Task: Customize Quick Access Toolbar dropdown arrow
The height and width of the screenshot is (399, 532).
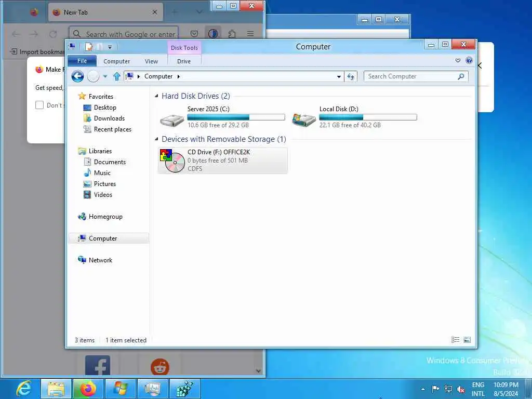Action: pyautogui.click(x=110, y=47)
